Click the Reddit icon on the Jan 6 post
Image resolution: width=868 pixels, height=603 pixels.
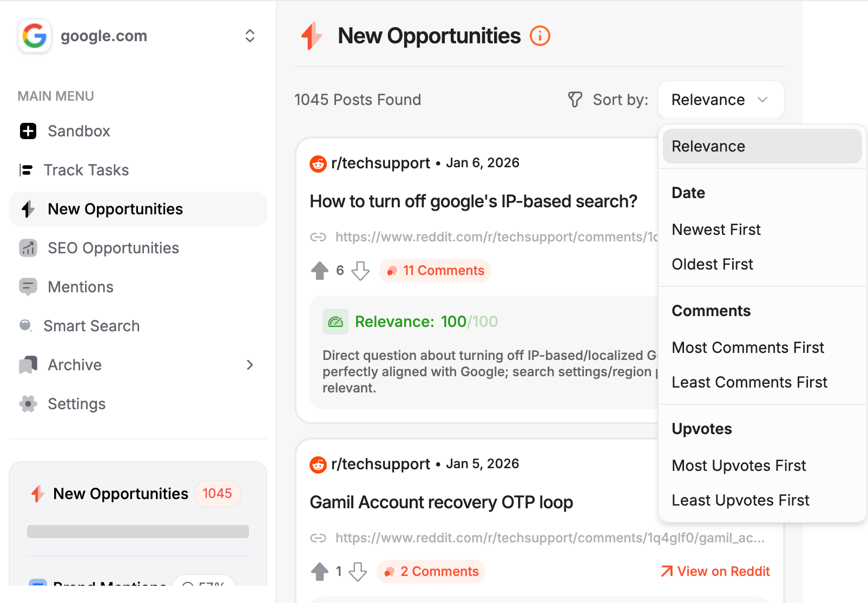coord(318,163)
